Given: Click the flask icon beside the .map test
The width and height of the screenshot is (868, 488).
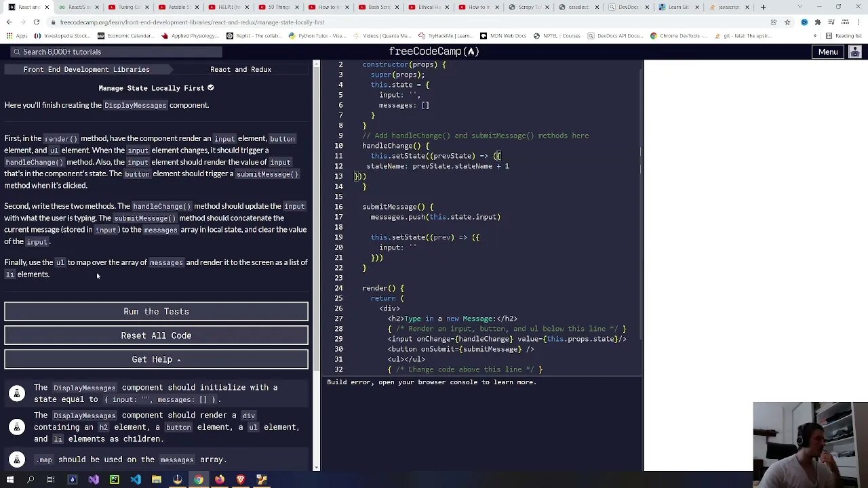Looking at the screenshot, I should pyautogui.click(x=17, y=460).
